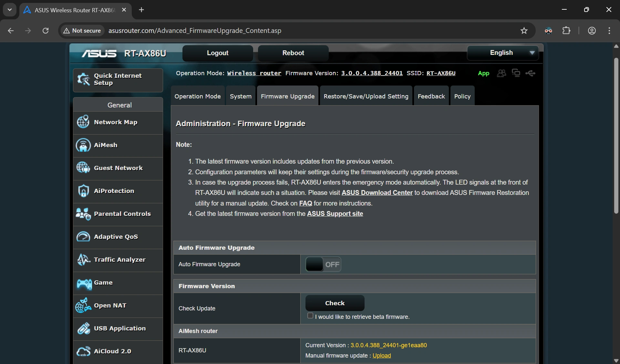This screenshot has width=620, height=364.
Task: Bookmark page with the star icon
Action: click(524, 31)
